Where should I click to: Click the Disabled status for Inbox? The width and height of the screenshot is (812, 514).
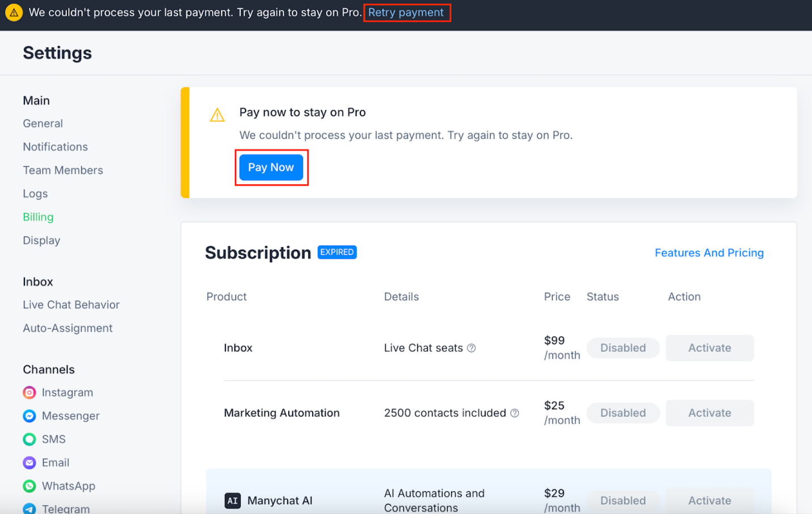click(x=622, y=348)
